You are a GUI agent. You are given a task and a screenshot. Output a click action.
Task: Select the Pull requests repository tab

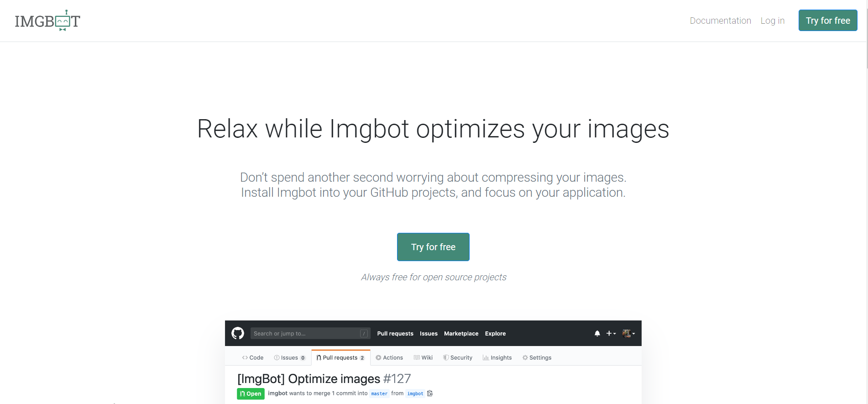tap(340, 358)
